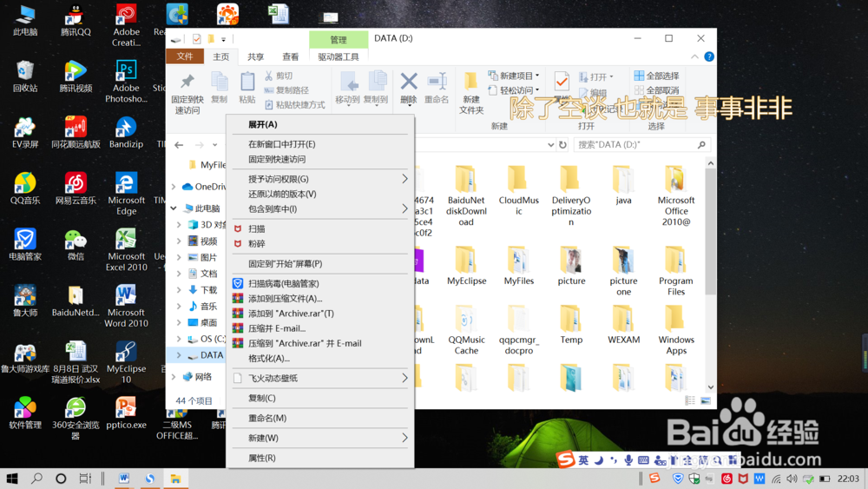Click the details view toggle in status bar
This screenshot has width=868, height=489.
[x=690, y=400]
